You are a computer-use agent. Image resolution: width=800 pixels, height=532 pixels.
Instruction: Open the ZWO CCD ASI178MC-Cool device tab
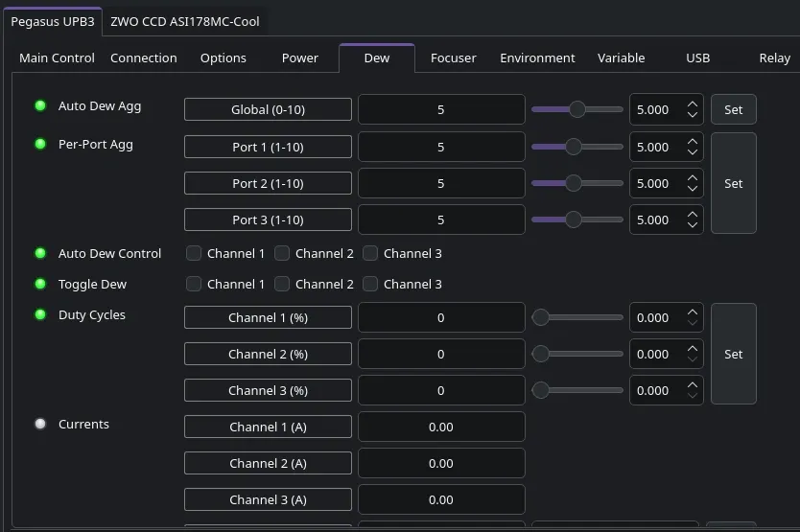185,22
